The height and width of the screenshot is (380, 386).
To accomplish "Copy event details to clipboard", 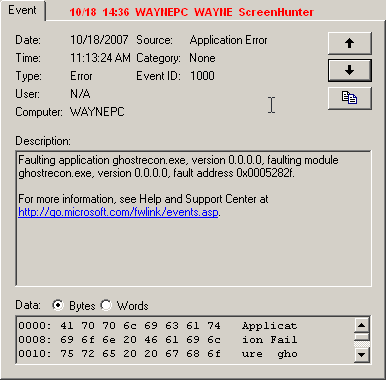I will (350, 98).
